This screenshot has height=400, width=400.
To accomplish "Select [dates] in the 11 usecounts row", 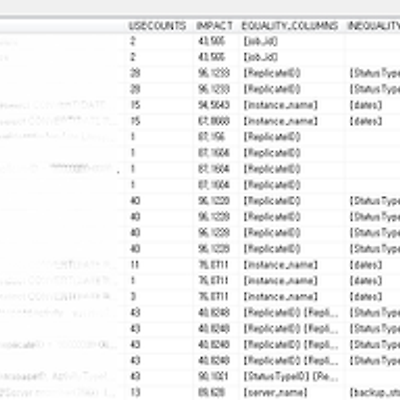I will point(366,265).
